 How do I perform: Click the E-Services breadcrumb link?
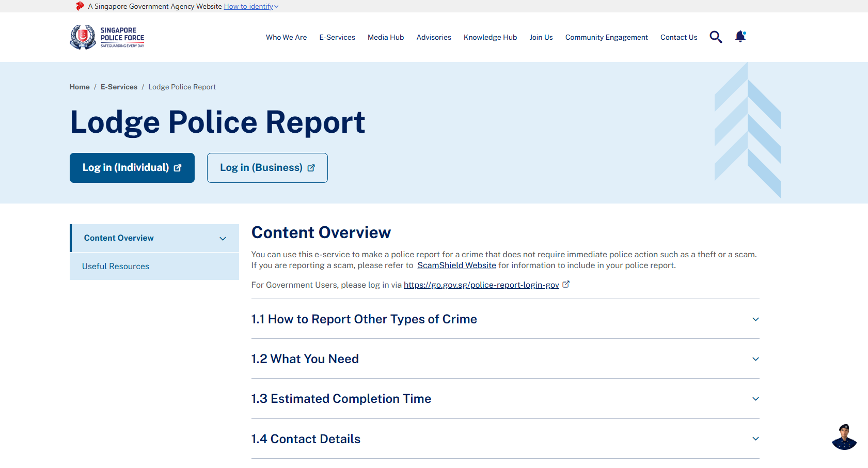(119, 86)
